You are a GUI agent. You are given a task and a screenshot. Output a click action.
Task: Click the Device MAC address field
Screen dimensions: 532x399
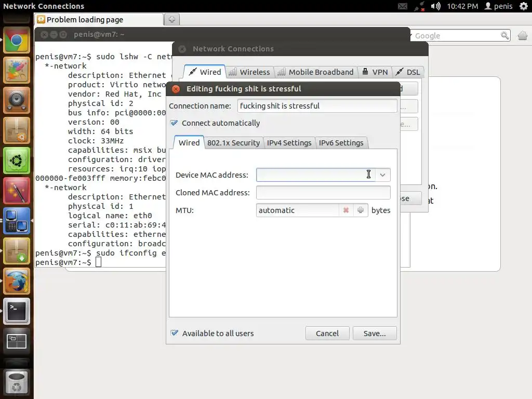[315, 175]
